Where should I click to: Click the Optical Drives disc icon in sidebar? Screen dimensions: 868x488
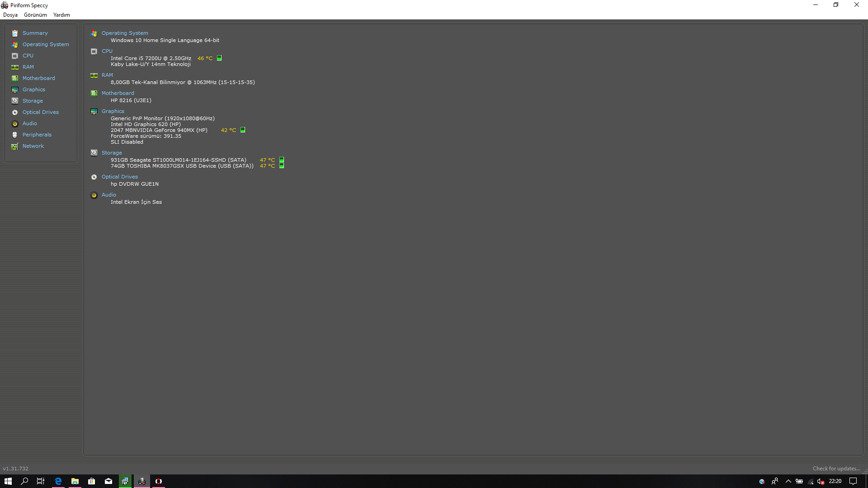click(x=15, y=113)
